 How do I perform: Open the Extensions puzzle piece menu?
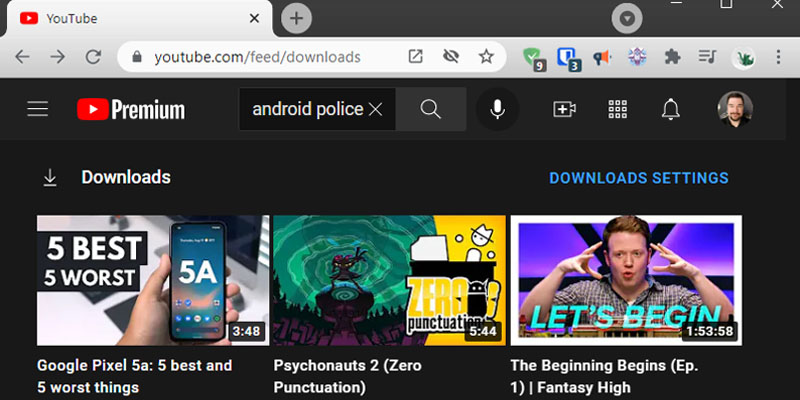click(x=672, y=57)
